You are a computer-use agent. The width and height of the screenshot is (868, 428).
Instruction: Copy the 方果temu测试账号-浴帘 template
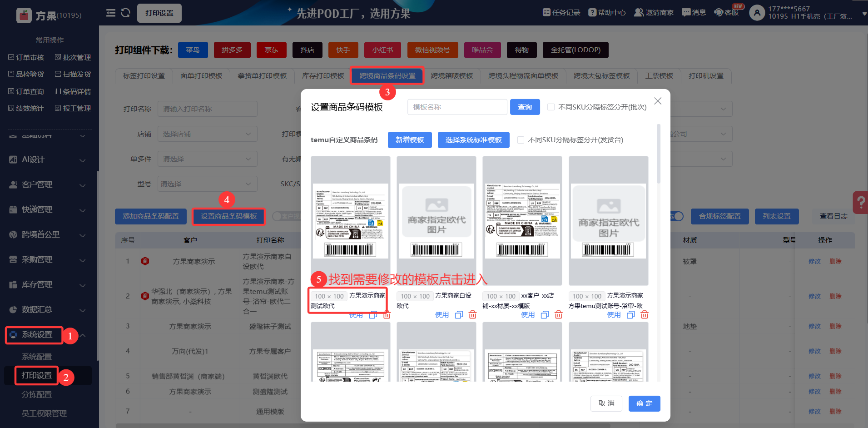pos(631,315)
